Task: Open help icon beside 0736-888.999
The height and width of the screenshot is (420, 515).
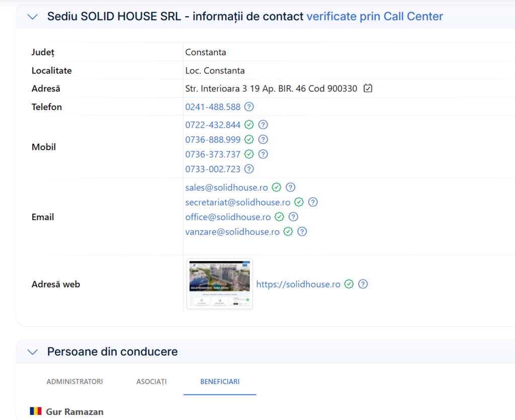Action: coord(263,140)
